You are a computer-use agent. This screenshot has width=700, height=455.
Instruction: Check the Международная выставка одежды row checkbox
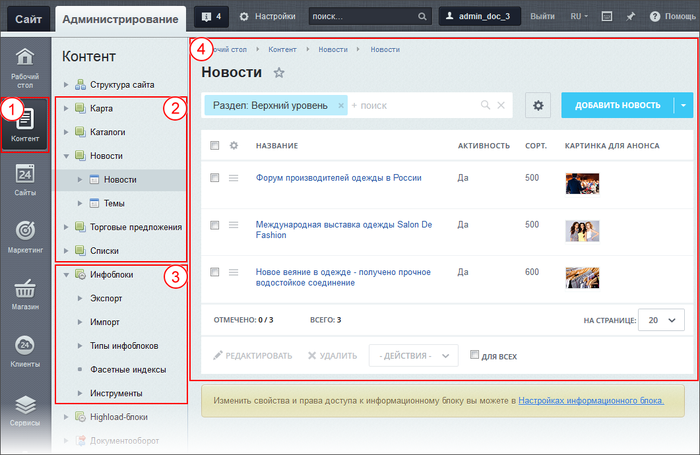[215, 225]
